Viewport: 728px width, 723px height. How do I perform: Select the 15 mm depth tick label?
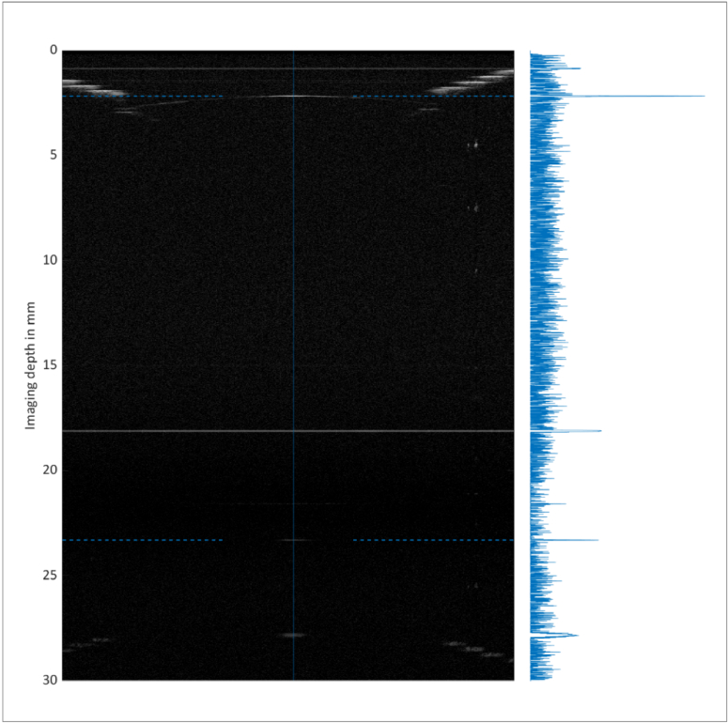(x=50, y=365)
